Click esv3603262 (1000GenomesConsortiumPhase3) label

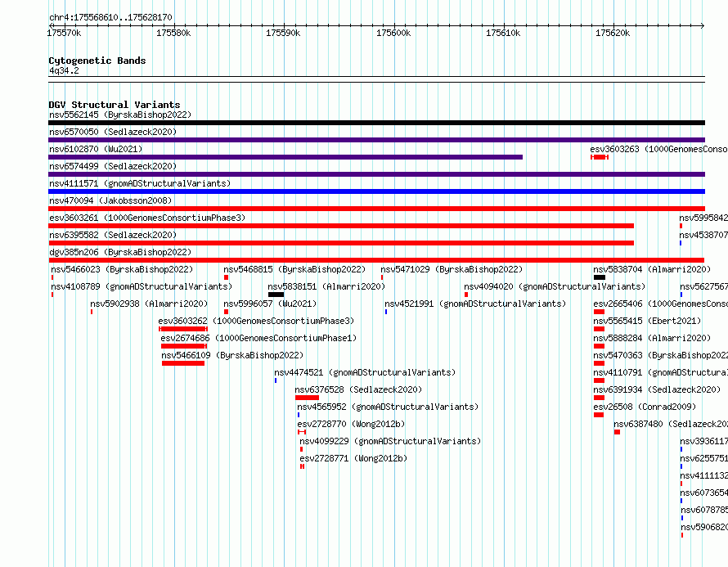(256, 321)
